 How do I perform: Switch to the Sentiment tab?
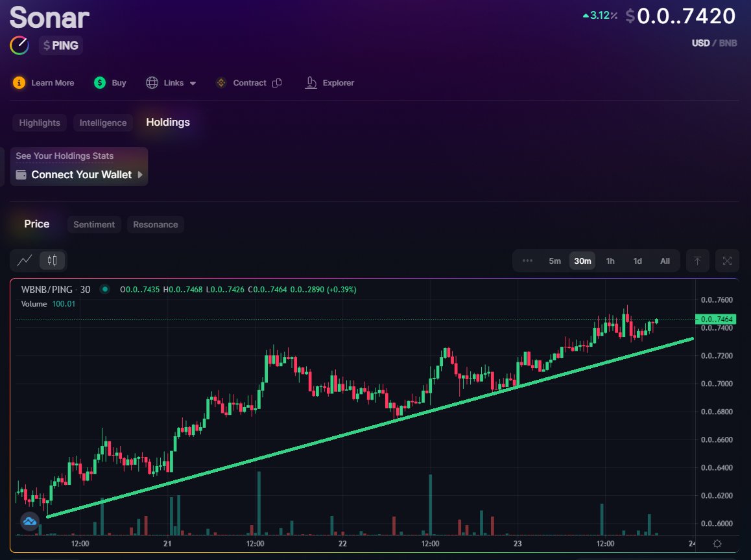click(94, 224)
